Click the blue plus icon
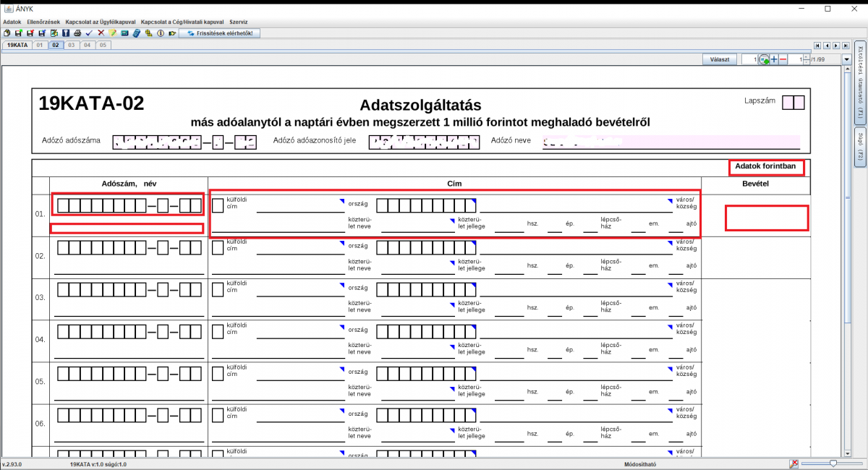The height and width of the screenshot is (470, 868). tap(774, 59)
